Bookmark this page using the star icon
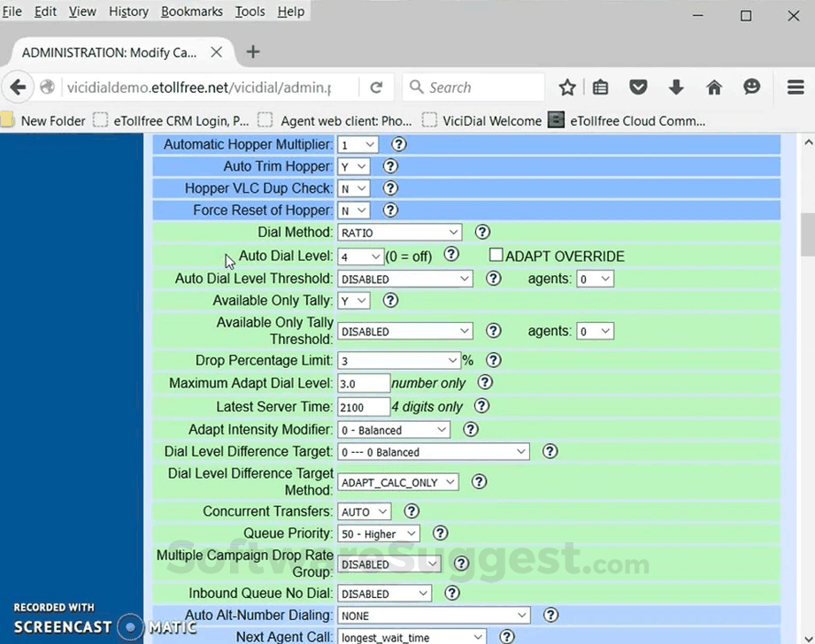Image resolution: width=815 pixels, height=644 pixels. pos(566,87)
